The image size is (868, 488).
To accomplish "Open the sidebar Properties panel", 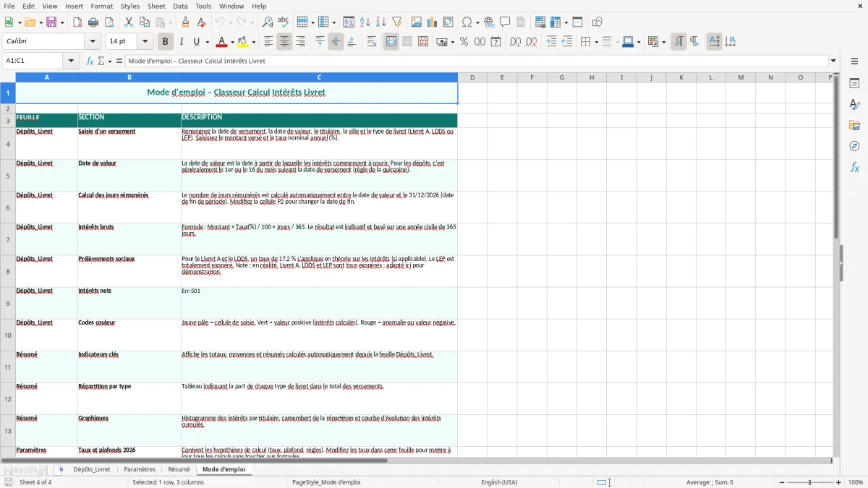I will [x=854, y=83].
